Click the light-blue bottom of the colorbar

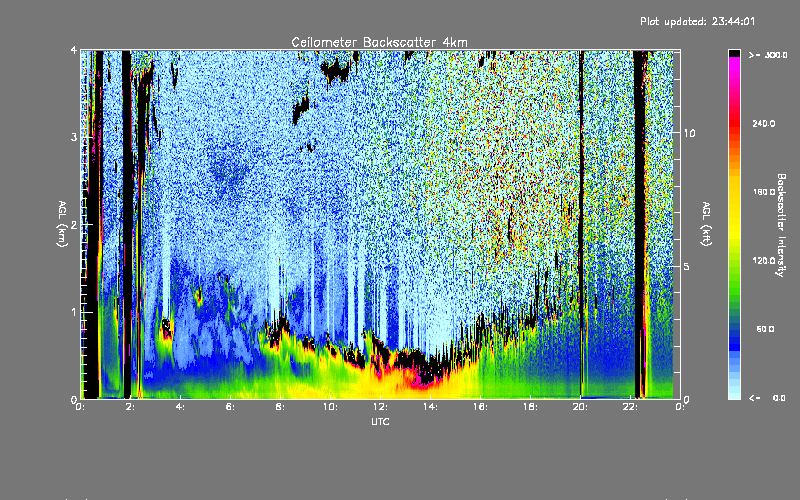(734, 390)
